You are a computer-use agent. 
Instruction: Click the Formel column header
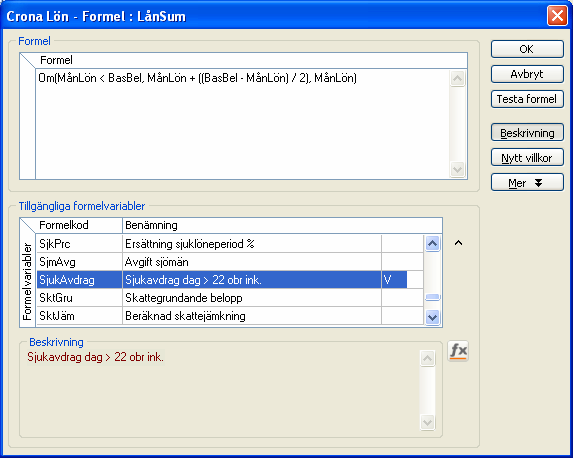(x=251, y=60)
